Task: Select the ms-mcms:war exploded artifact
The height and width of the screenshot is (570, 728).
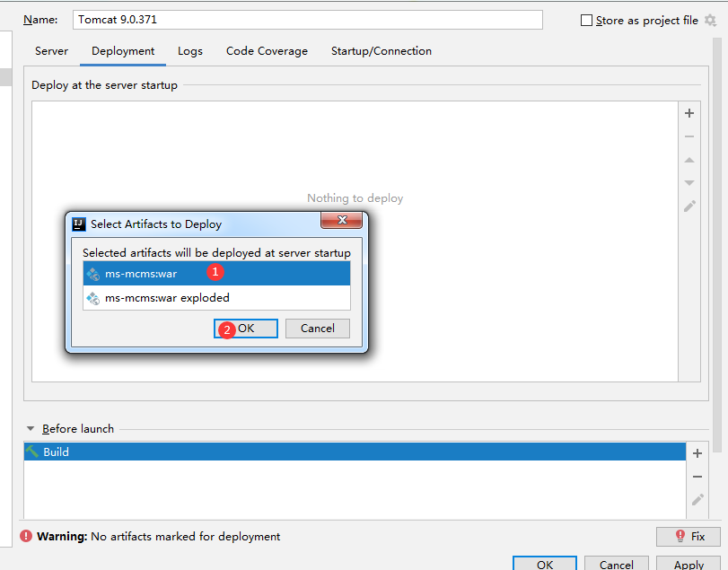Action: pos(167,298)
